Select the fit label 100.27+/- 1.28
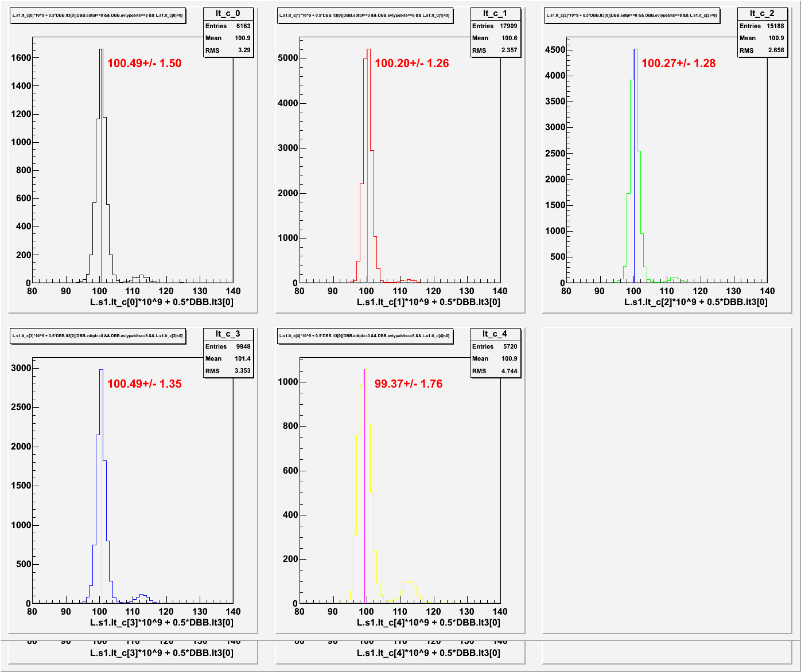This screenshot has width=801, height=672. click(x=679, y=63)
